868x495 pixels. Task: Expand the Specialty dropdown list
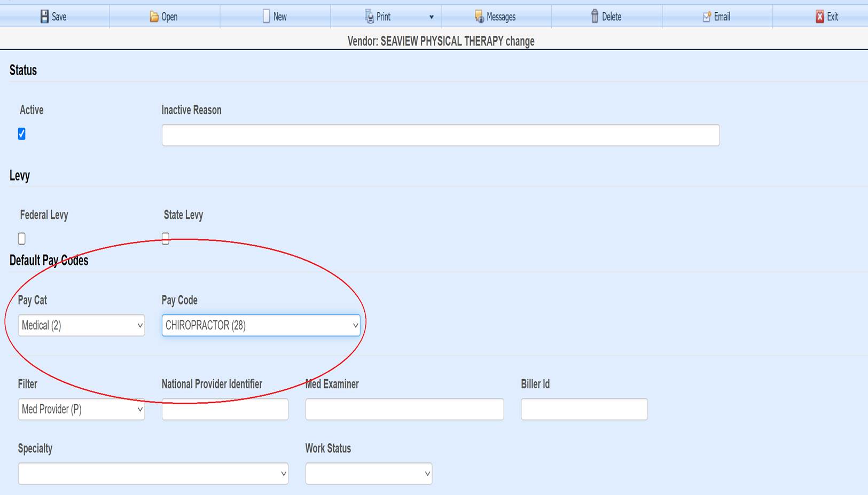pos(153,474)
